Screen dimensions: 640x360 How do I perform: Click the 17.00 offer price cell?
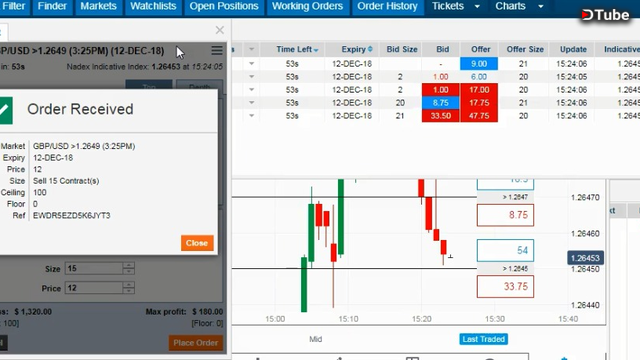[479, 90]
